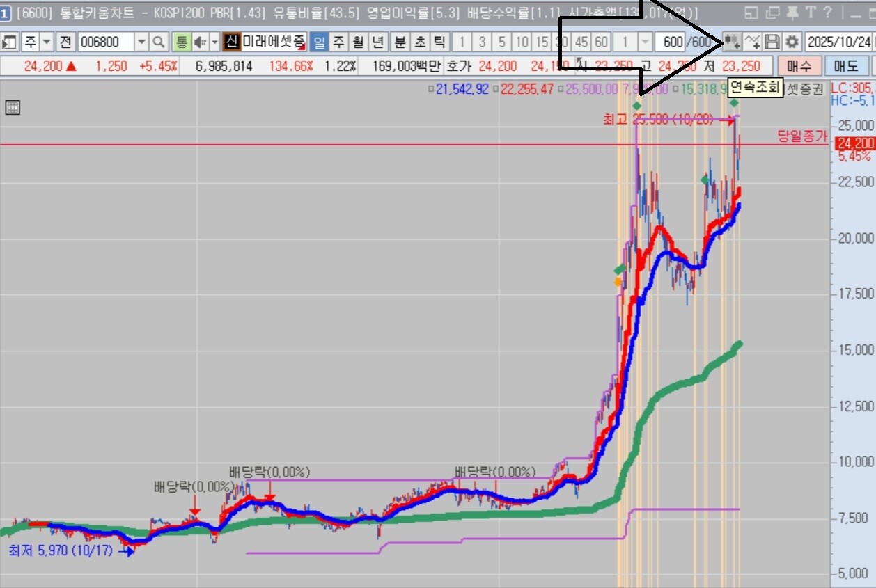Select the monthly (월) period tab
Viewport: 876px width, 588px height.
pyautogui.click(x=358, y=42)
